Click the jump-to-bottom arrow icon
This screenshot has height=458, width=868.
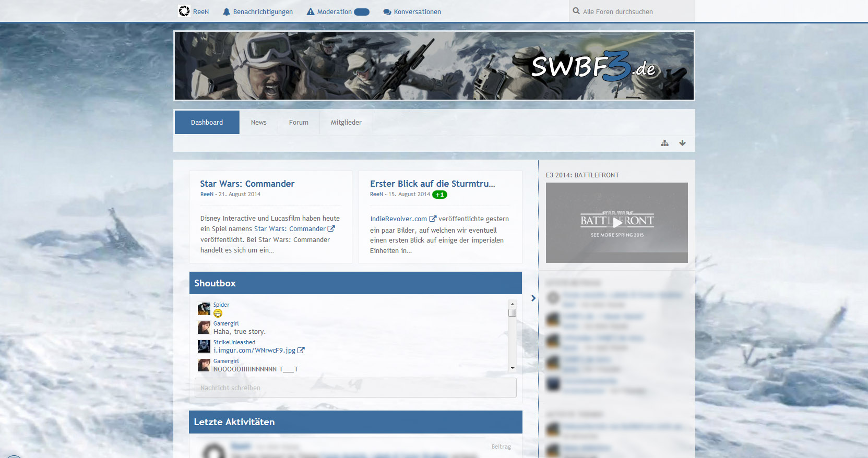point(682,143)
